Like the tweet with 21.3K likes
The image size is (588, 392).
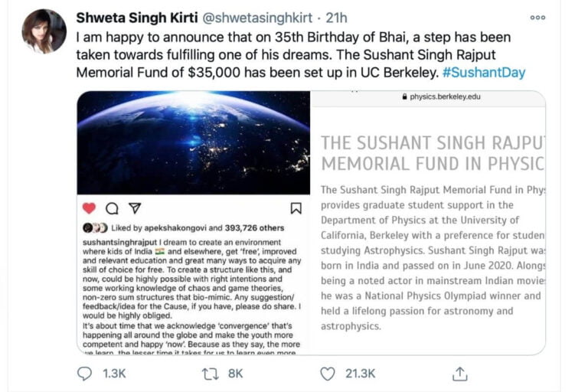328,374
